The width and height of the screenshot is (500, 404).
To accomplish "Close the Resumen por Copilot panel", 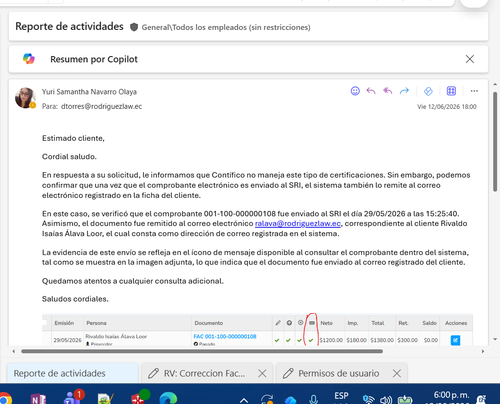I will pos(470,59).
